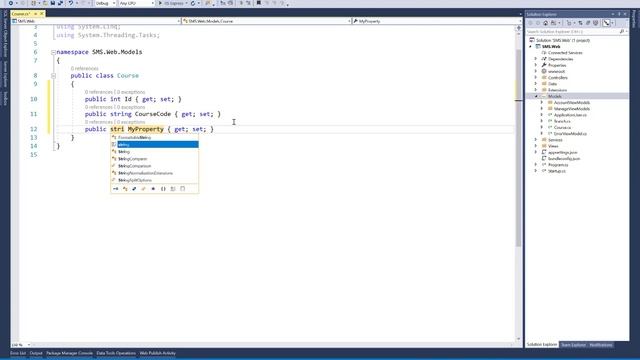
Task: Collapse the Models folder
Action: tap(536, 96)
